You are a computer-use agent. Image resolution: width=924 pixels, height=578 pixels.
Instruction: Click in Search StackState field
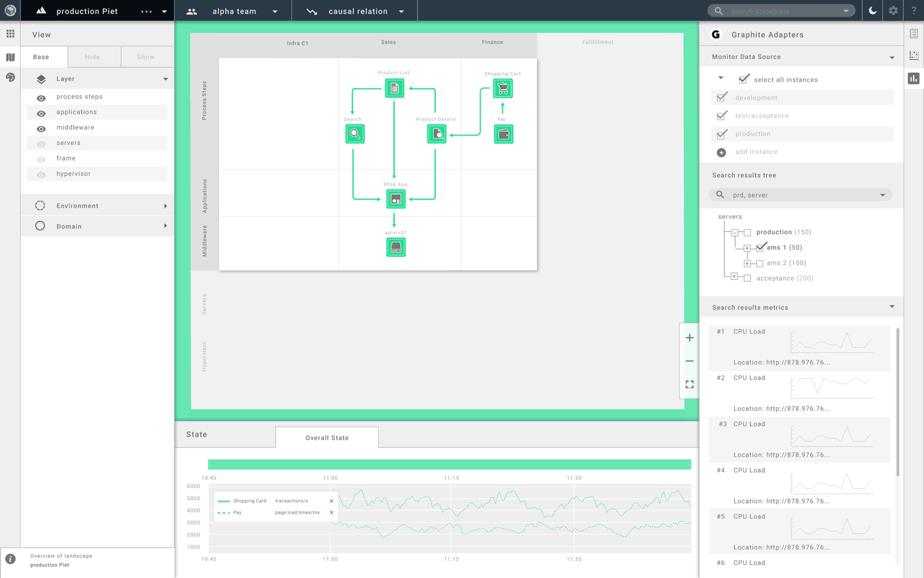(782, 11)
